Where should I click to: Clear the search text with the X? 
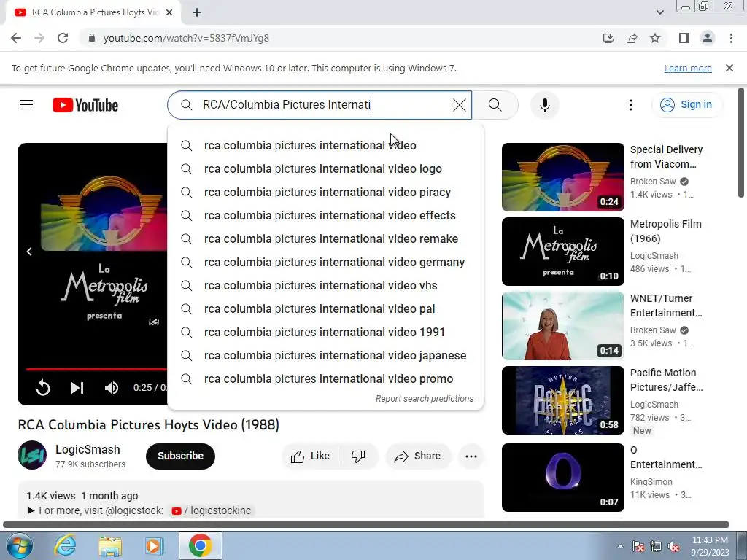460,105
